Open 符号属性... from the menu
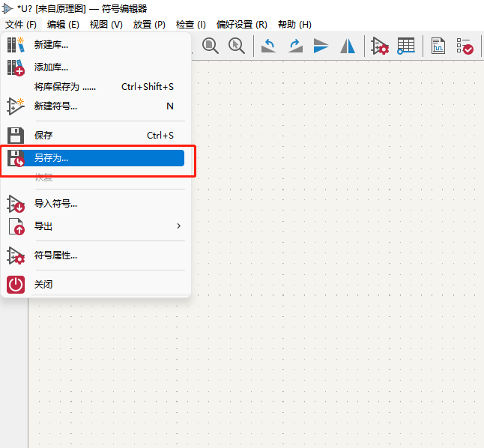 pos(96,255)
